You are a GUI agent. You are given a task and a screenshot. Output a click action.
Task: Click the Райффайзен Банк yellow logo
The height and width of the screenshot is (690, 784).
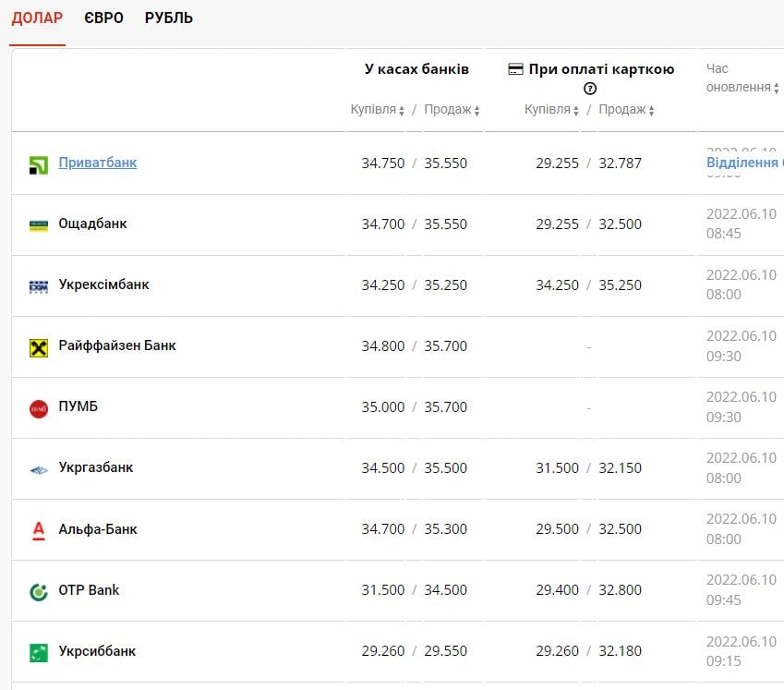tap(38, 347)
